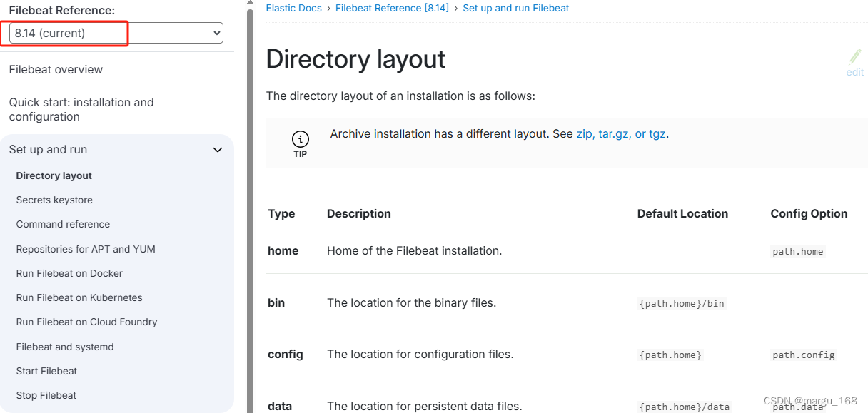Screen dimensions: 868x413
Task: Click 'The location for configuration files.' text
Action: coord(420,354)
